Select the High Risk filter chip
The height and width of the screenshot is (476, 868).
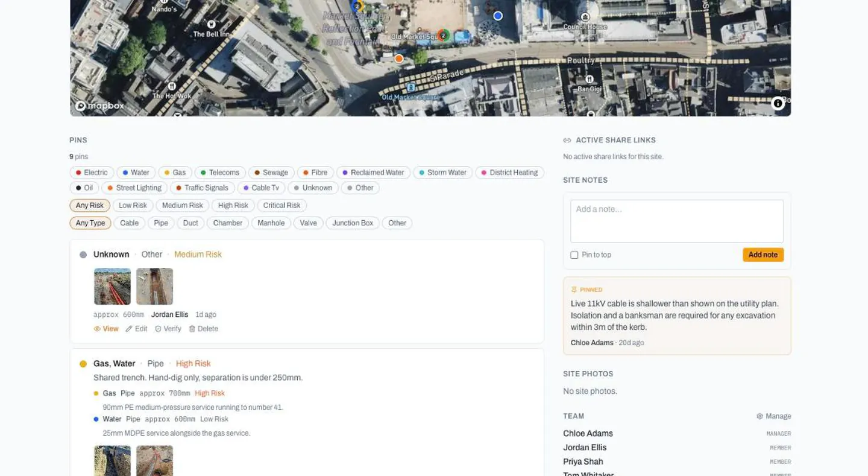pos(233,205)
